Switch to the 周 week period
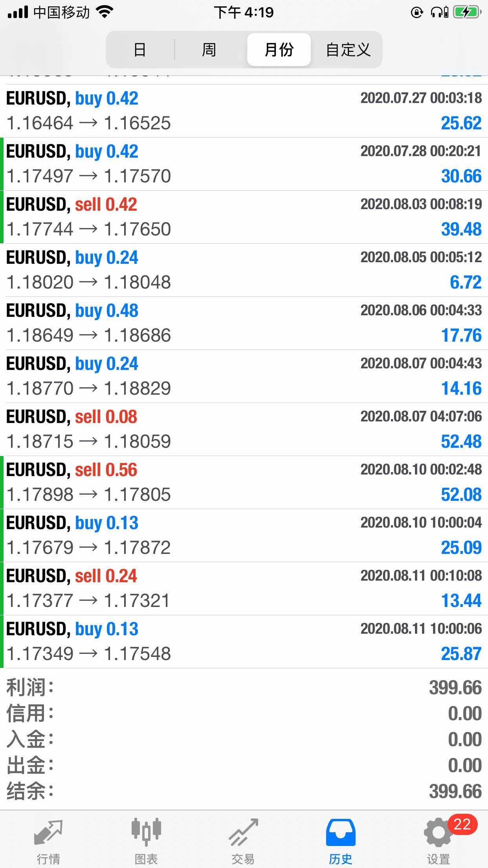The image size is (488, 868). point(209,50)
